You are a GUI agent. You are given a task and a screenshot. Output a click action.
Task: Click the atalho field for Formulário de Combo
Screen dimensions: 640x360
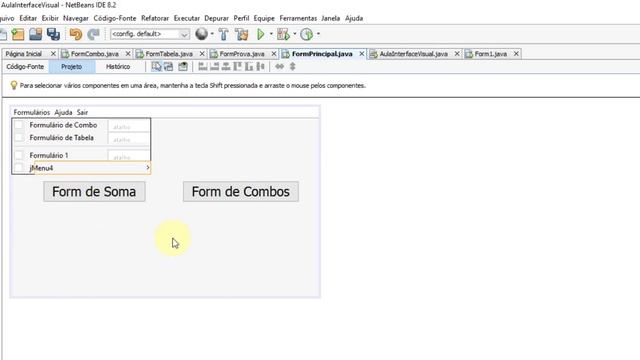pyautogui.click(x=129, y=127)
